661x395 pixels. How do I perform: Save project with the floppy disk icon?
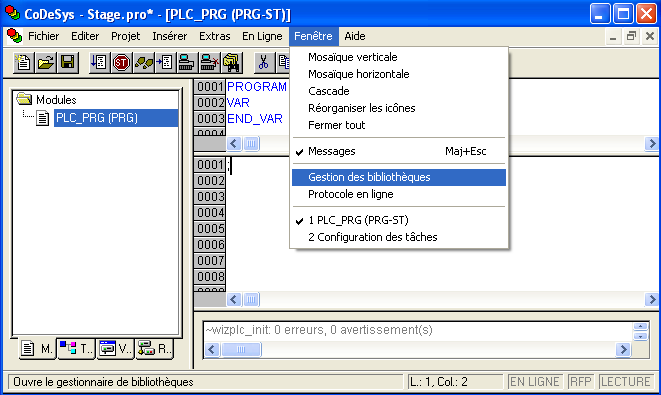[67, 62]
